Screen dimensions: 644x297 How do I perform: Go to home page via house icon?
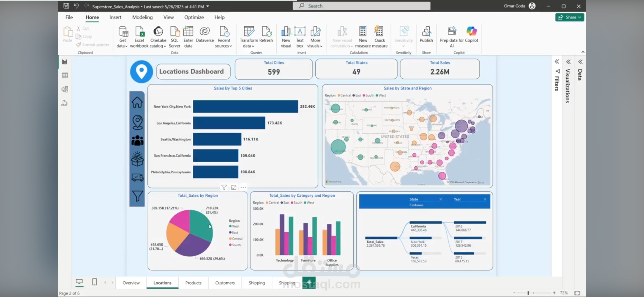[x=137, y=102]
